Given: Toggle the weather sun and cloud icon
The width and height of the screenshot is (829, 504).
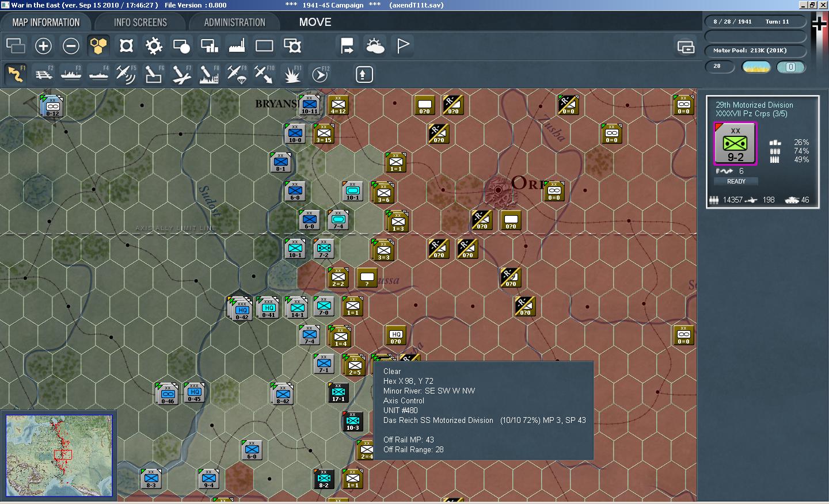Looking at the screenshot, I should [x=375, y=45].
